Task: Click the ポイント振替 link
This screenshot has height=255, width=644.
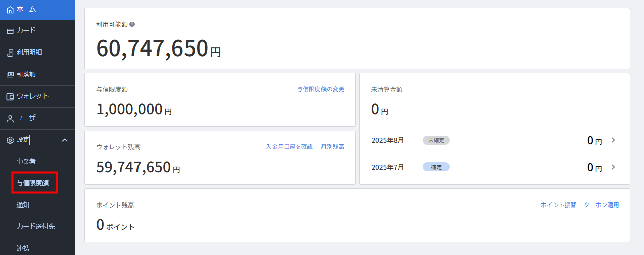Action: [x=559, y=205]
